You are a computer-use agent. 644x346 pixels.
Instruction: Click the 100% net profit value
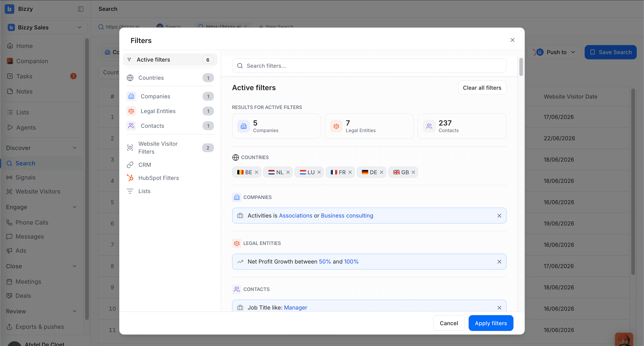click(x=351, y=262)
